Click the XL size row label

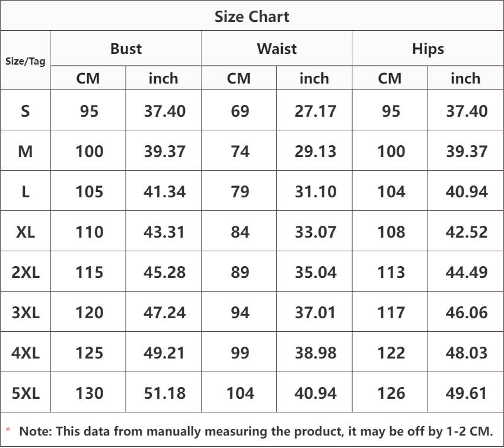tap(25, 232)
